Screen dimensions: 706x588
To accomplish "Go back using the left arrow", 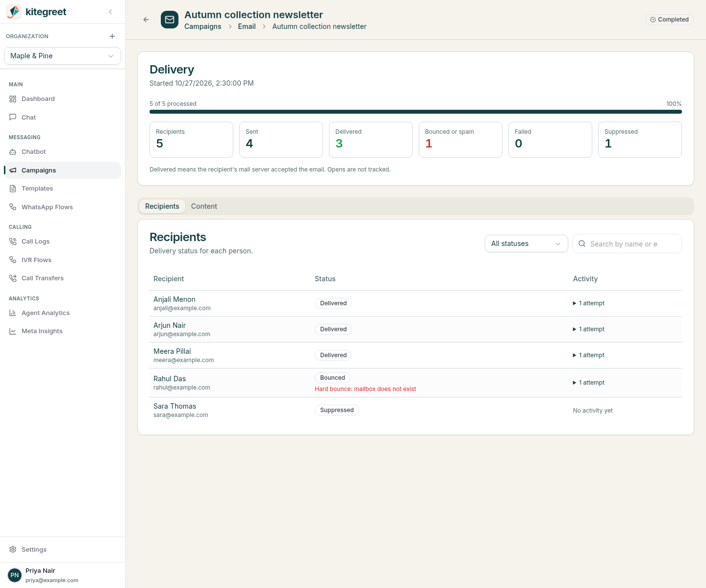I will 146,20.
